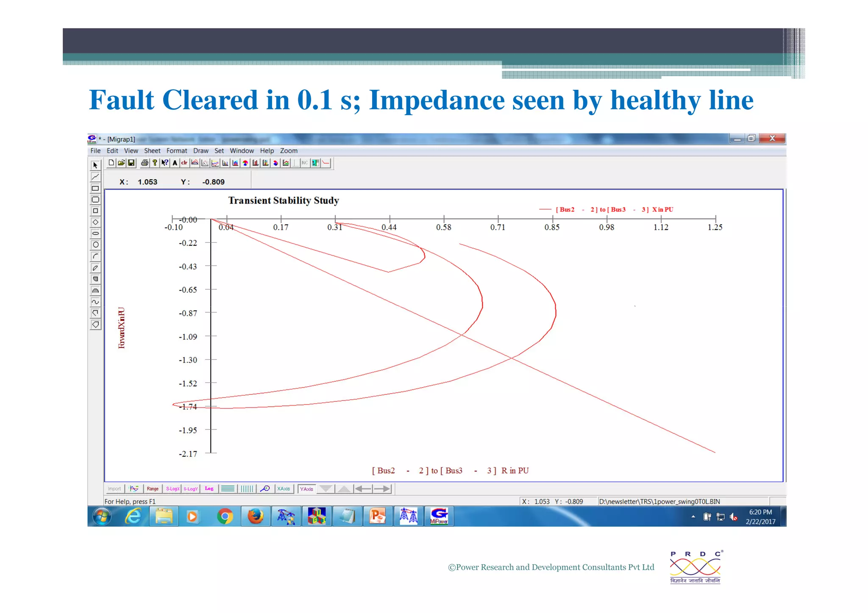Open the Edit menu
This screenshot has height=613, width=868.
click(x=112, y=151)
